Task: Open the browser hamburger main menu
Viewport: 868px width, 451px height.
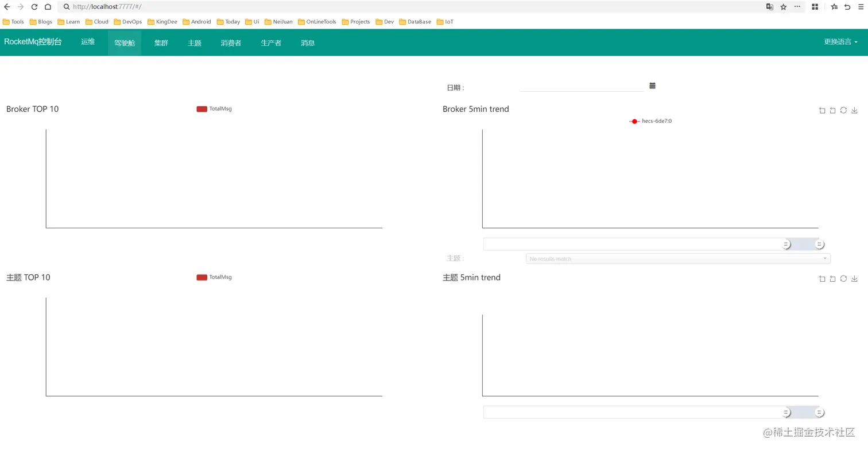Action: coord(861,7)
